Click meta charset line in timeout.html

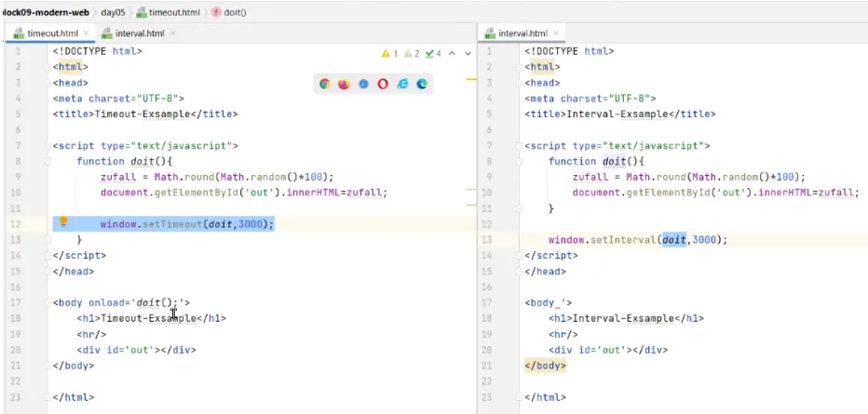coord(118,99)
